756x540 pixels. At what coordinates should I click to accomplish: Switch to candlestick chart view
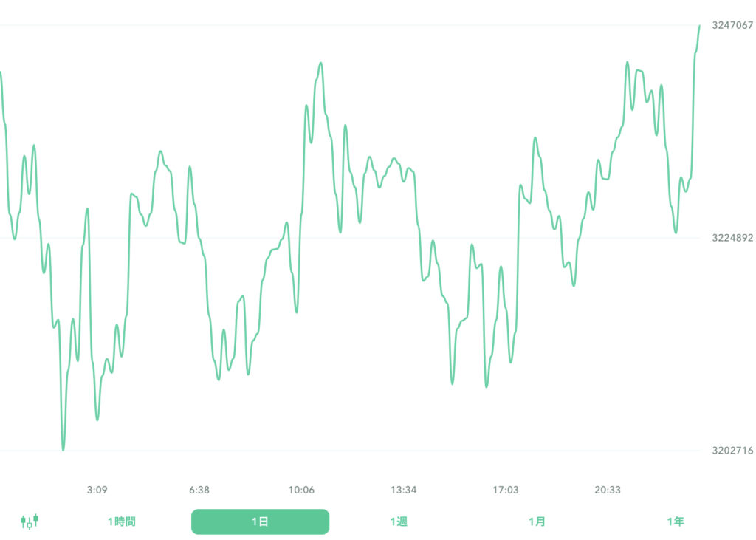pyautogui.click(x=30, y=522)
